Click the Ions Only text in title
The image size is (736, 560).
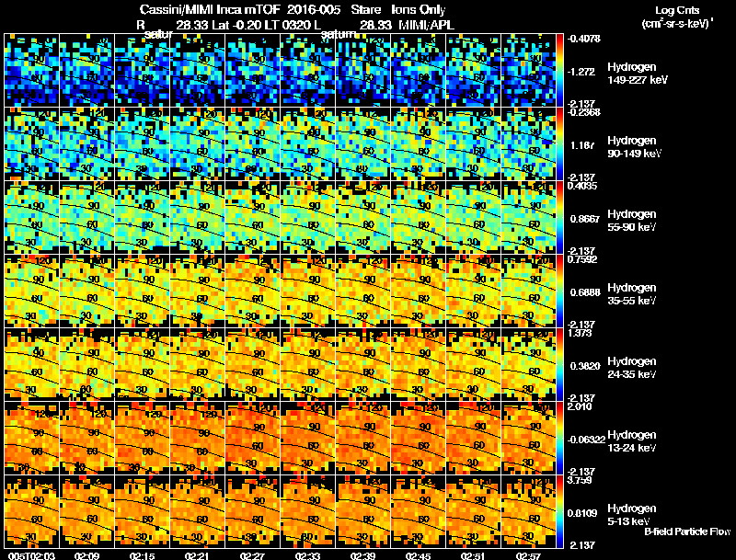tap(419, 9)
